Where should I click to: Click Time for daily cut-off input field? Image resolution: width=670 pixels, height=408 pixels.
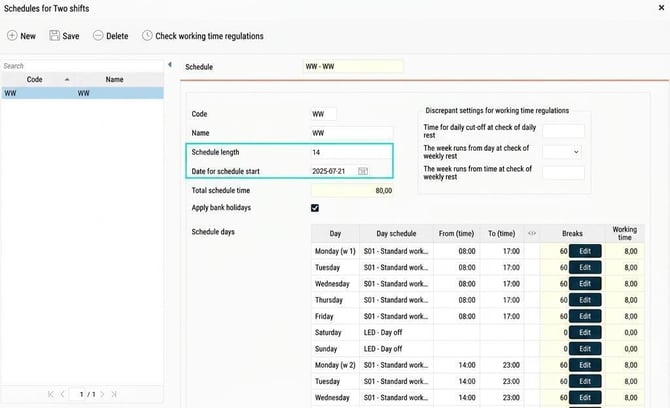coord(563,131)
